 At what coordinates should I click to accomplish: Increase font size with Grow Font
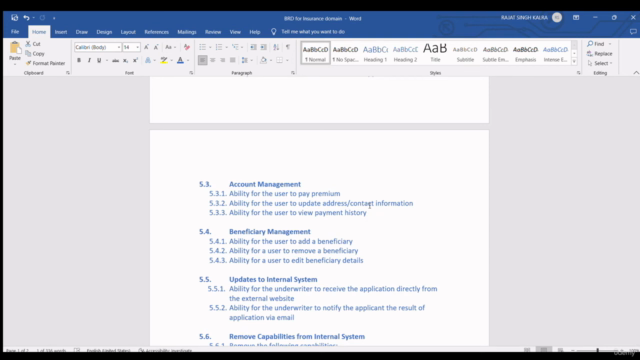click(x=146, y=47)
